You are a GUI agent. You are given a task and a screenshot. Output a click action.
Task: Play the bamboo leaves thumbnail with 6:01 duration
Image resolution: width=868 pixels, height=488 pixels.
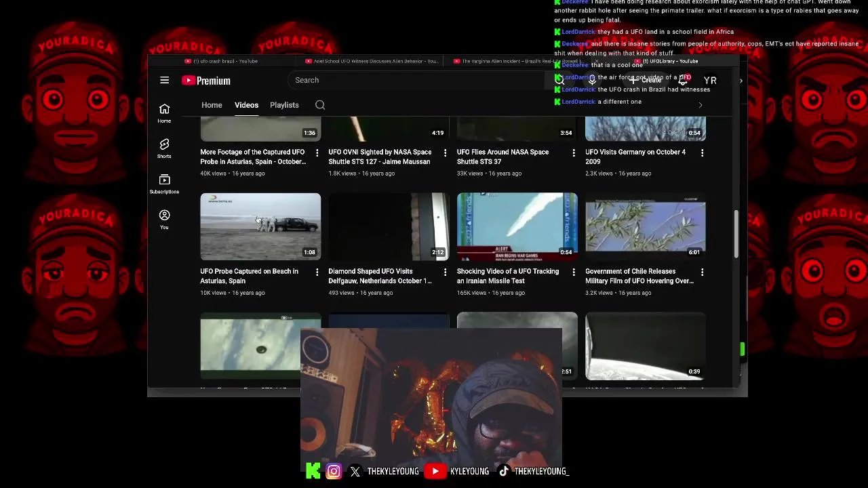(646, 226)
